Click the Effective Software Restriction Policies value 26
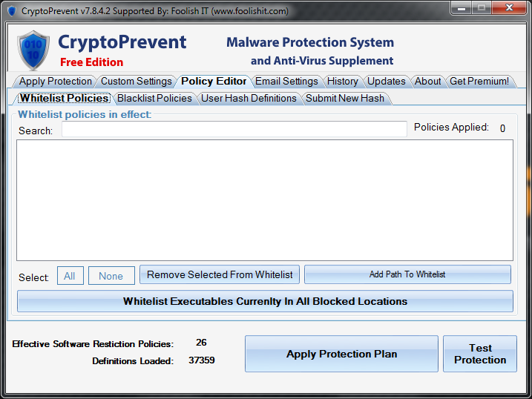This screenshot has height=399, width=532. [x=201, y=343]
